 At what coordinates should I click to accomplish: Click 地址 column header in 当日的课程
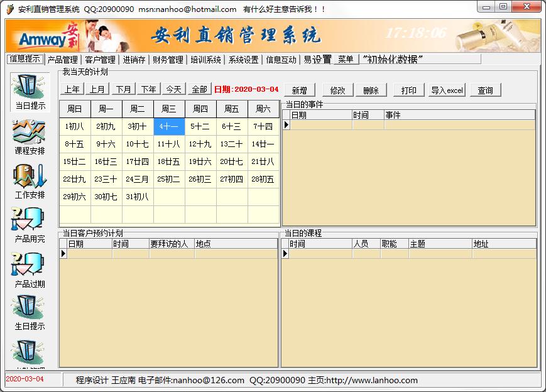(504, 244)
